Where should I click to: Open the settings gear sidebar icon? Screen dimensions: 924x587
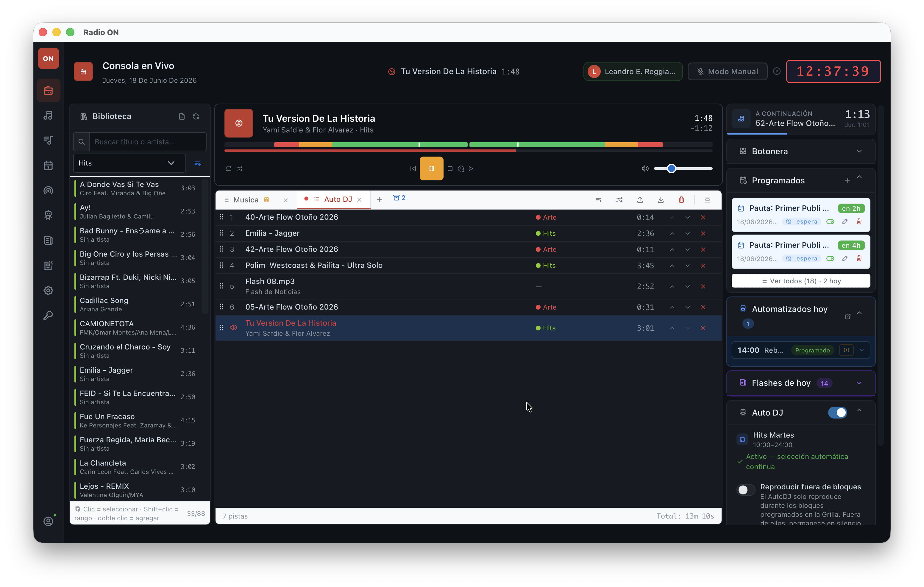(48, 291)
